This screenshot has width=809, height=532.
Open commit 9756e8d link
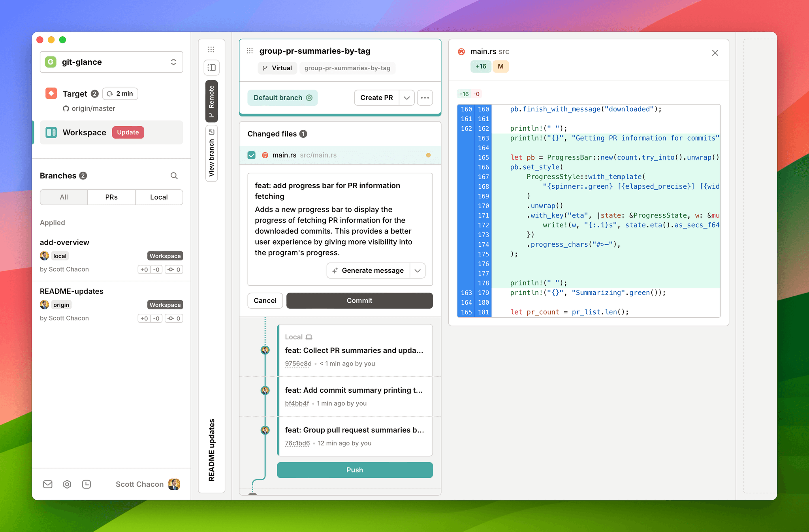pos(298,363)
